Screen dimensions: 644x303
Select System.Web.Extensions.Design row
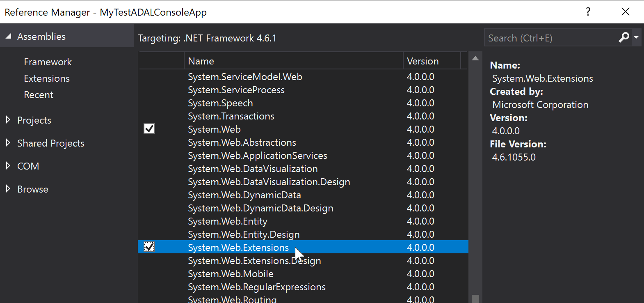pyautogui.click(x=303, y=261)
